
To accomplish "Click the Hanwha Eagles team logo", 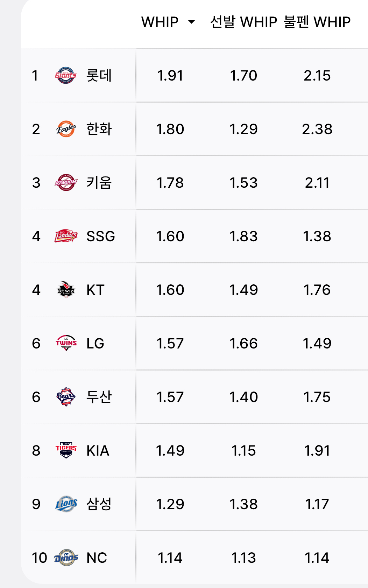I will (66, 129).
